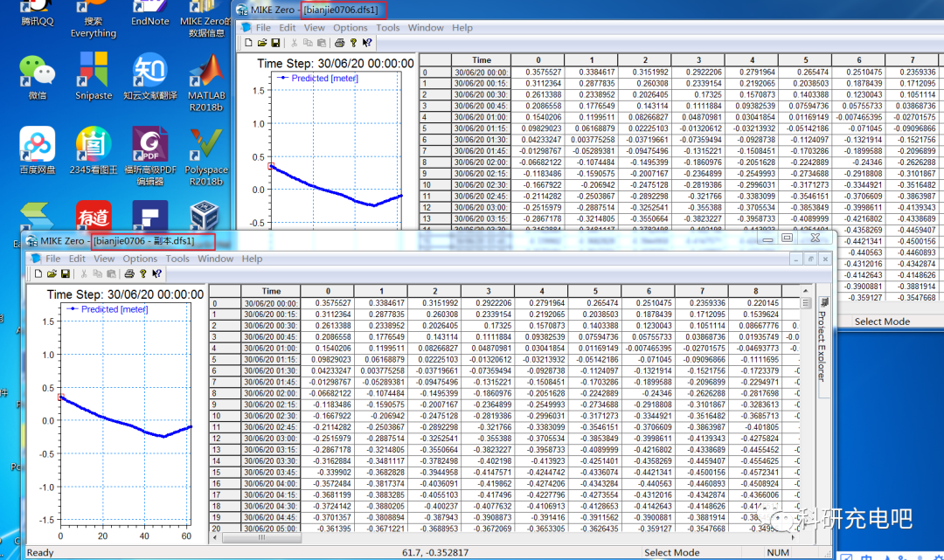Viewport: 944px width, 560px height.
Task: Open Help menu in front MIKE Zero window
Action: [x=253, y=259]
